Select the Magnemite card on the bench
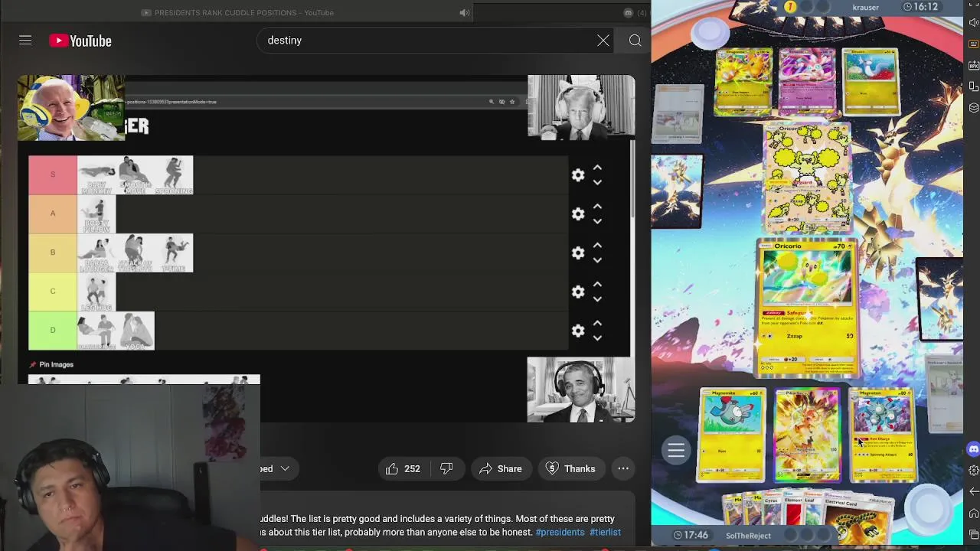Viewport: 980px width, 551px height. [731, 435]
